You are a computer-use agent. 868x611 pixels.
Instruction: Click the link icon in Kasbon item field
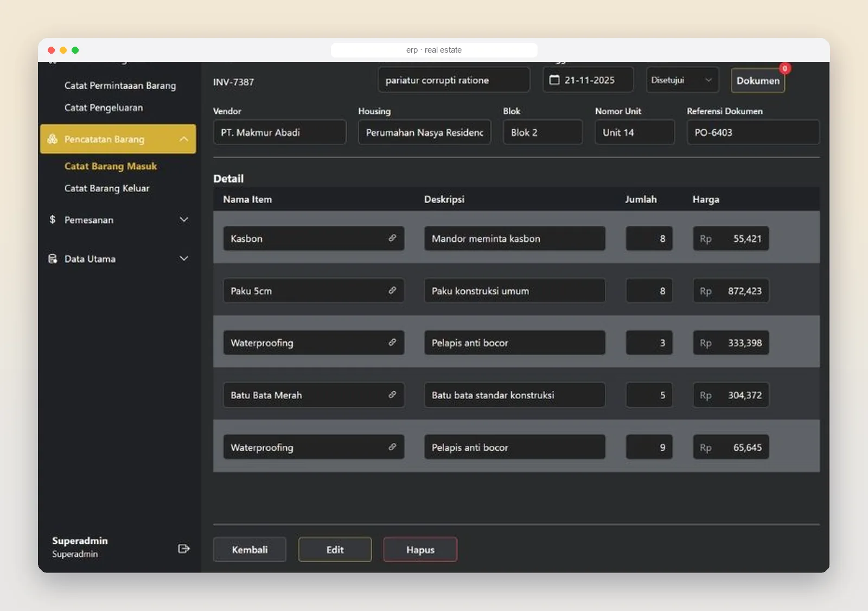coord(392,238)
